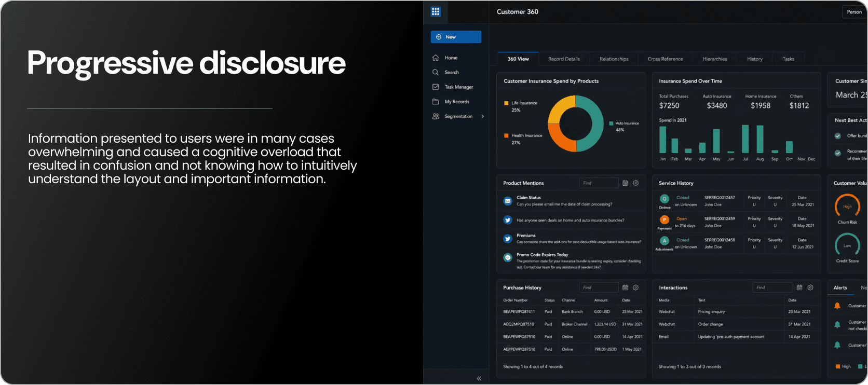Viewport: 868px width, 385px height.
Task: Click the Auto Insurance teal legend swatch
Action: tap(611, 123)
